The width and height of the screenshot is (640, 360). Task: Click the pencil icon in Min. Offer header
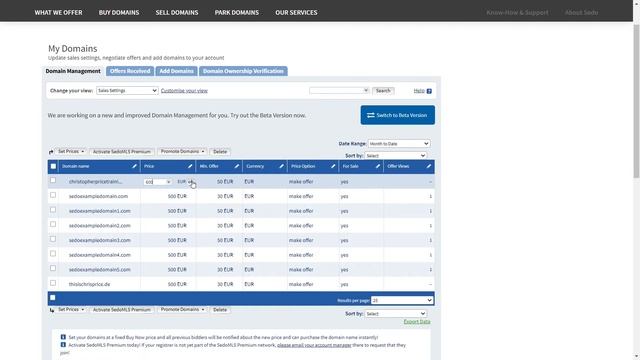[236, 166]
